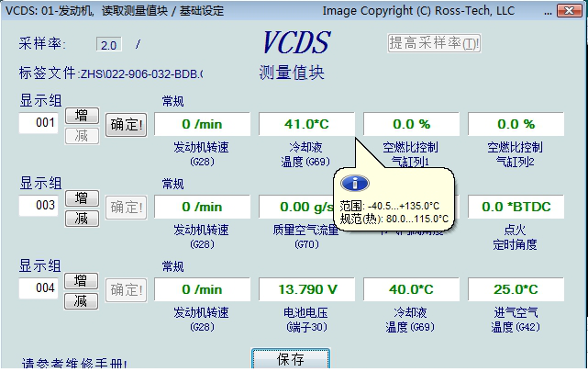Select the display group field showing 003
Viewport: 588px width, 383px height.
click(39, 205)
